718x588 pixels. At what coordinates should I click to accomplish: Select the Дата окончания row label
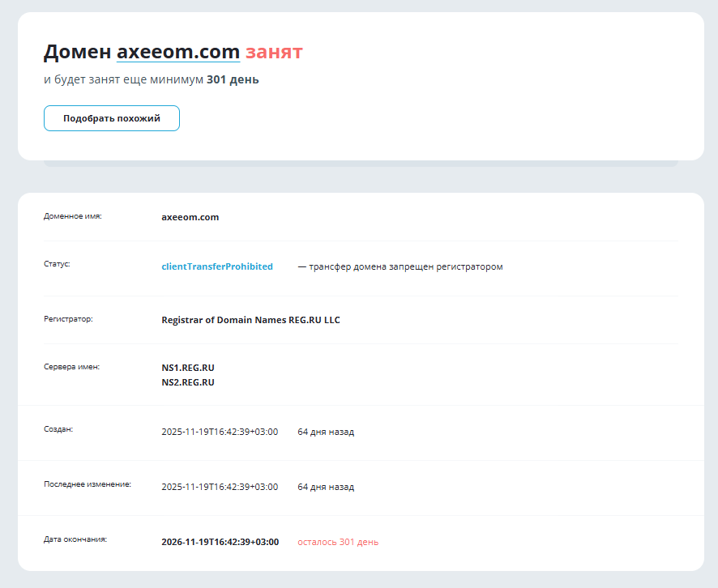[75, 540]
